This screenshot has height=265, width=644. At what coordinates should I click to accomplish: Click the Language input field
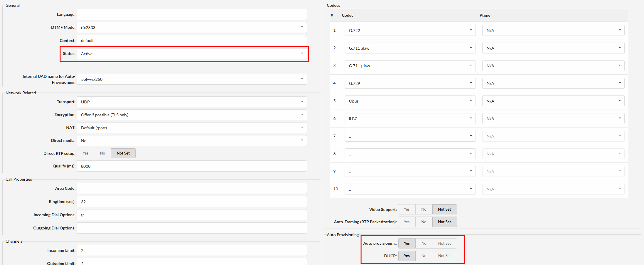coord(192,15)
